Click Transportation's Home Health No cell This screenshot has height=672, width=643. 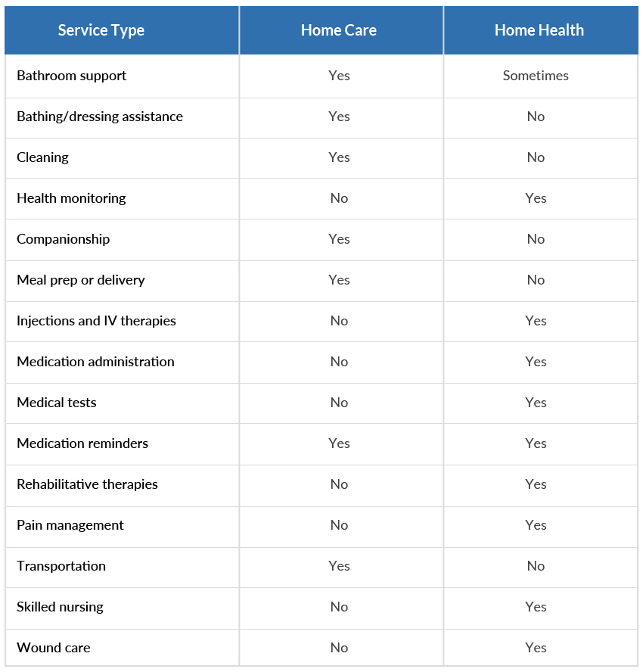[536, 566]
